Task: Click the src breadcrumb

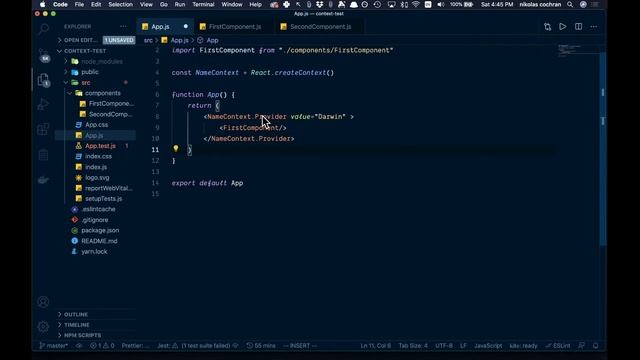Action: (x=148, y=40)
